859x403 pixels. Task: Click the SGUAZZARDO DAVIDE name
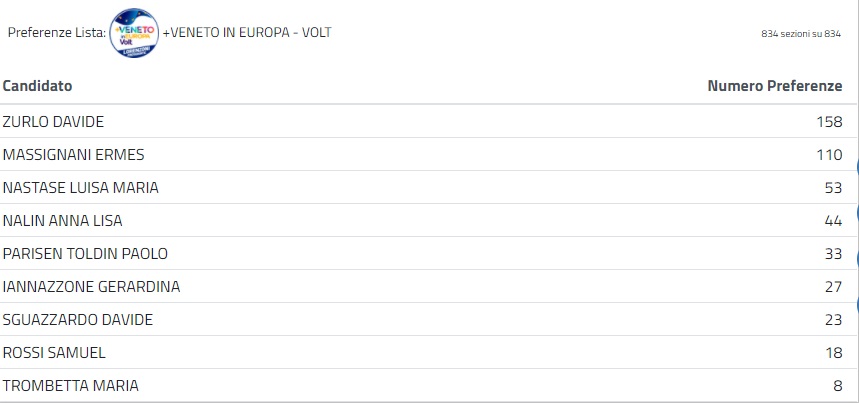[78, 320]
